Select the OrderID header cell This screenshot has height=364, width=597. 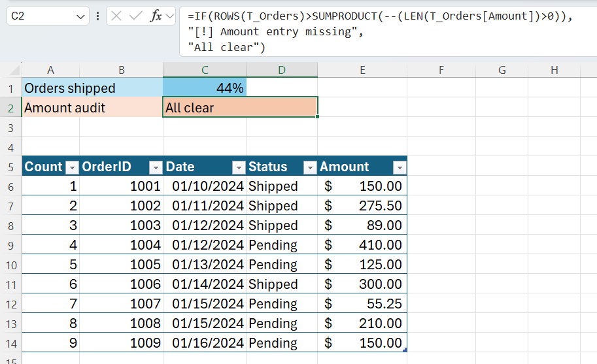point(122,167)
